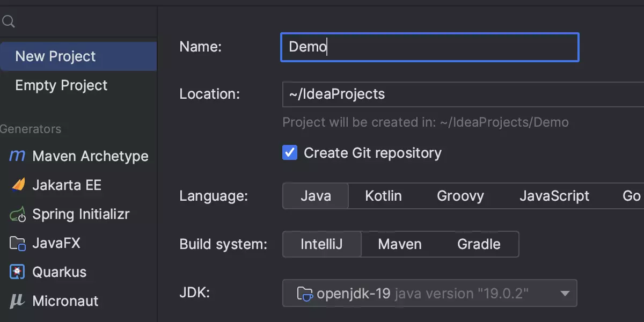Open the Micronaut generator
The width and height of the screenshot is (644, 322).
point(65,301)
